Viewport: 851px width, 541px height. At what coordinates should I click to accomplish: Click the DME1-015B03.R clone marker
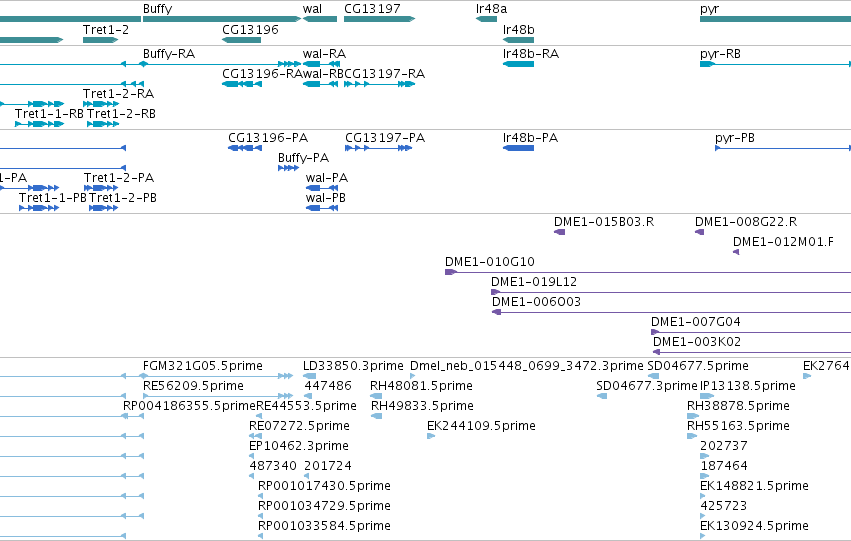(559, 232)
